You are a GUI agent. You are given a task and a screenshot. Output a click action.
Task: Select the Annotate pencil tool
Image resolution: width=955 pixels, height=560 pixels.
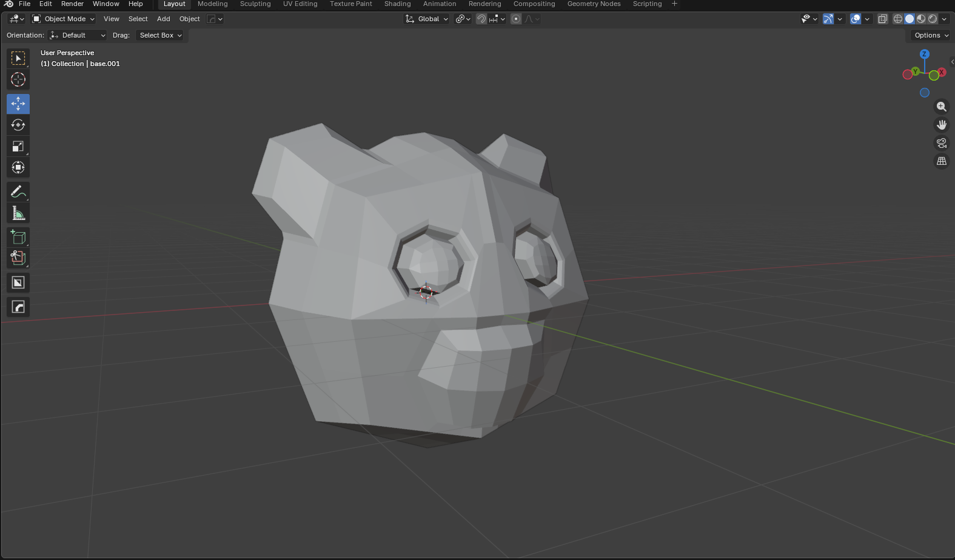pyautogui.click(x=18, y=192)
